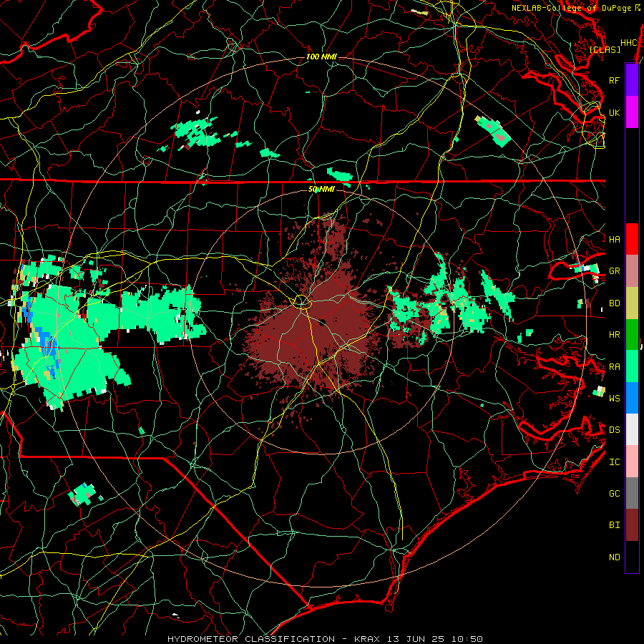Click the "50 NMI" range ring label
The image size is (644, 644).
[321, 190]
